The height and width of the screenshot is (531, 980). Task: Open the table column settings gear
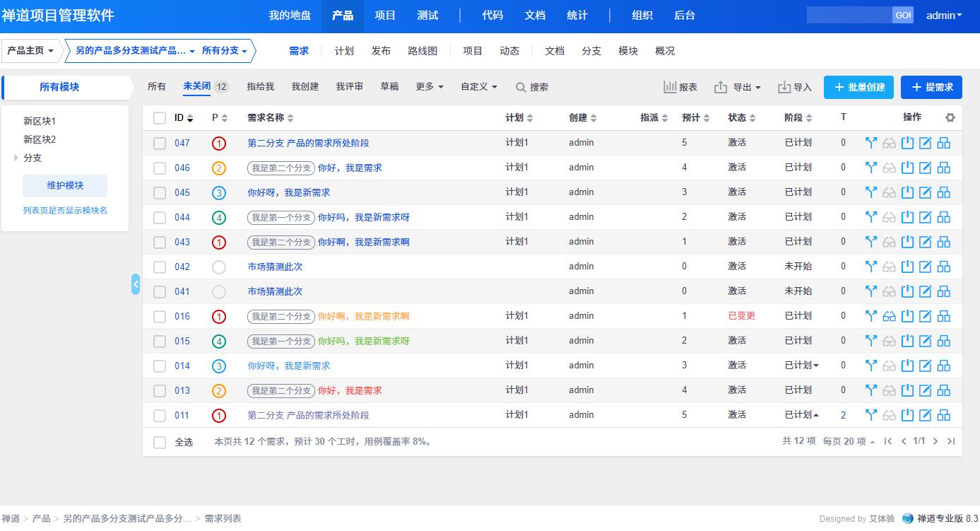[950, 117]
